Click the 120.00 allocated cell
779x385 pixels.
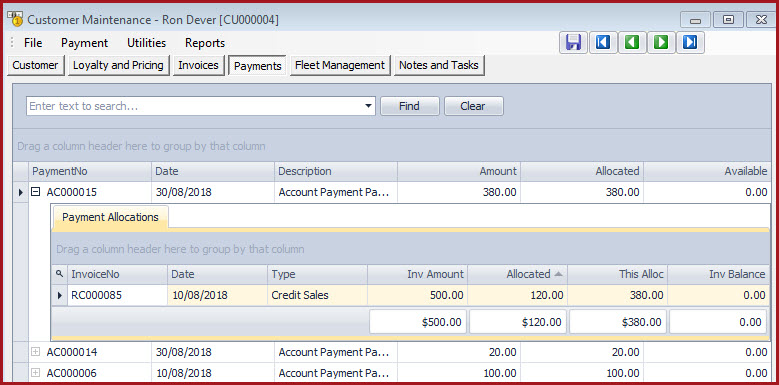pos(518,295)
